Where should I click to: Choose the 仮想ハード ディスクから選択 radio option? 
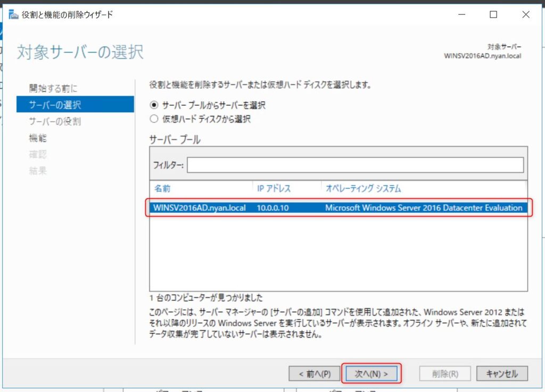pos(154,119)
